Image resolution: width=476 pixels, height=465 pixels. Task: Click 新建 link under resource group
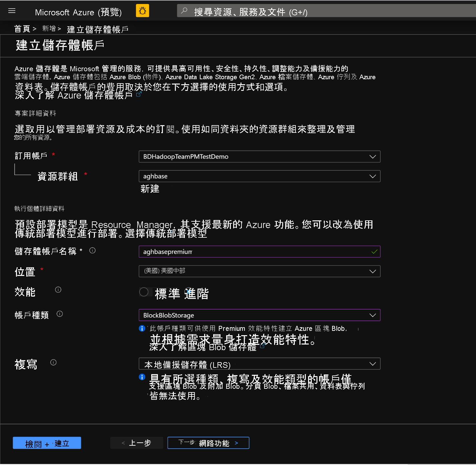[150, 189]
